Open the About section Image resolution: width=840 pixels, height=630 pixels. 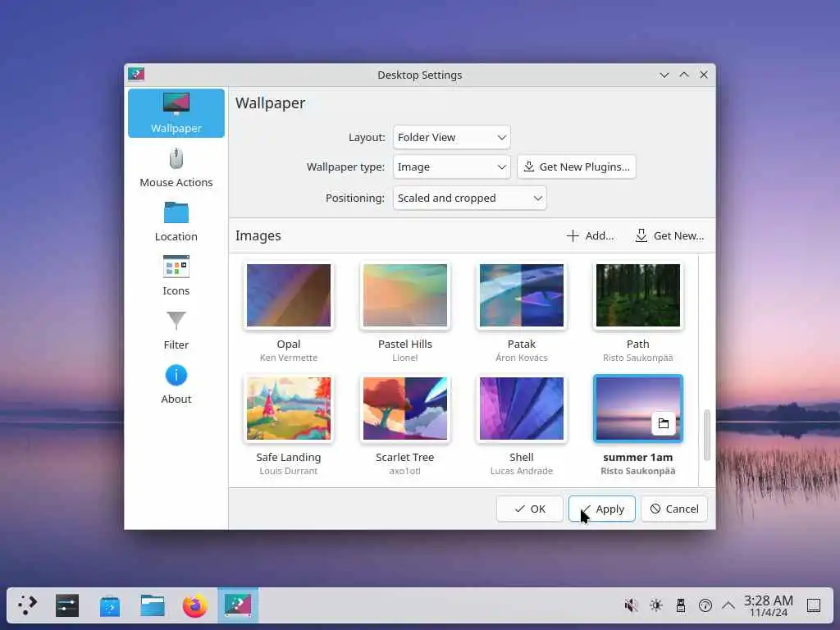(176, 384)
